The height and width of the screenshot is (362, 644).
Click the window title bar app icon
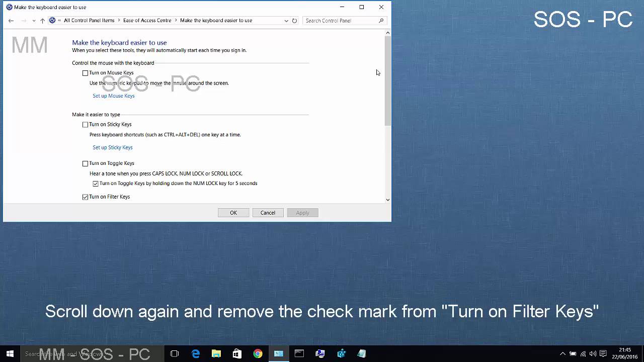point(9,7)
